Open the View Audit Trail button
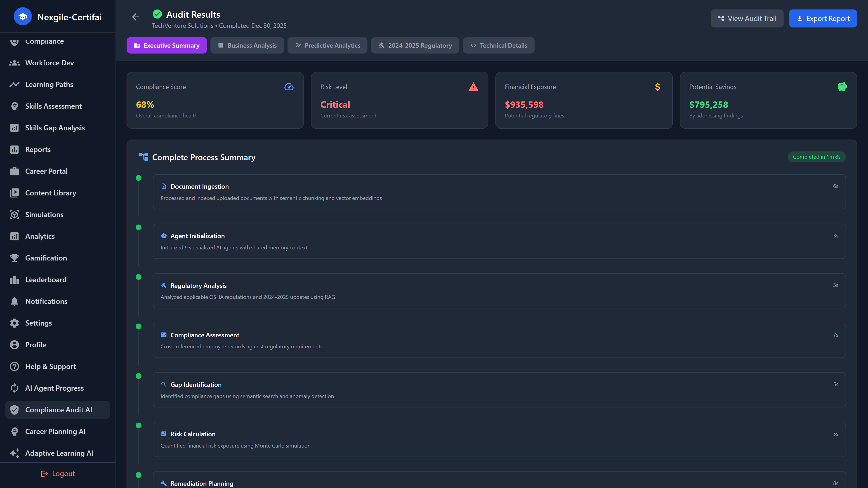 747,19
